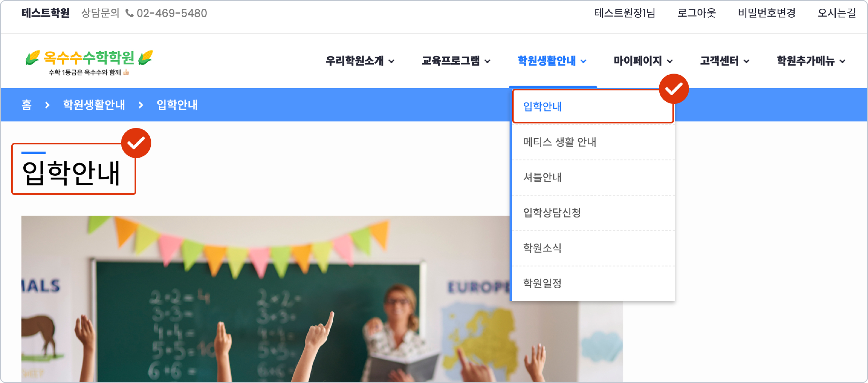Select 학원일정 in the dropdown
The width and height of the screenshot is (868, 383).
542,283
